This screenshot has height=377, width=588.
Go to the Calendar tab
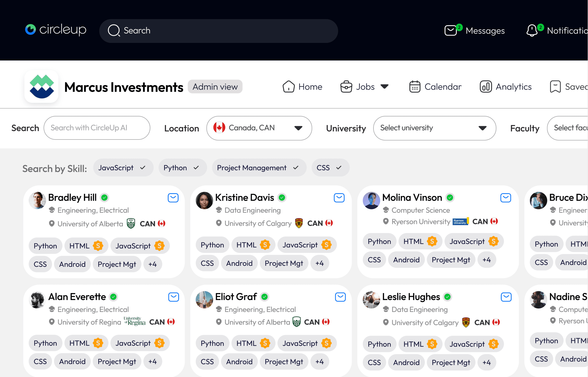[x=435, y=87]
